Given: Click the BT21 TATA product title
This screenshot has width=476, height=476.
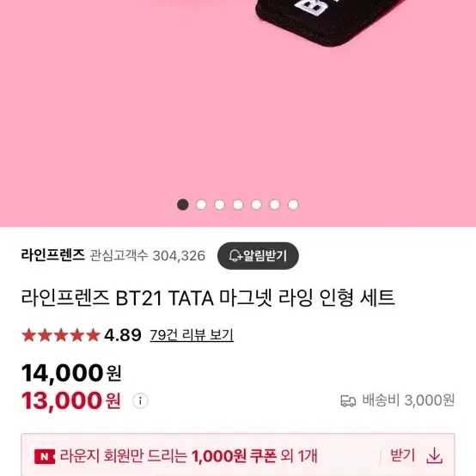Looking at the screenshot, I should coord(208,298).
